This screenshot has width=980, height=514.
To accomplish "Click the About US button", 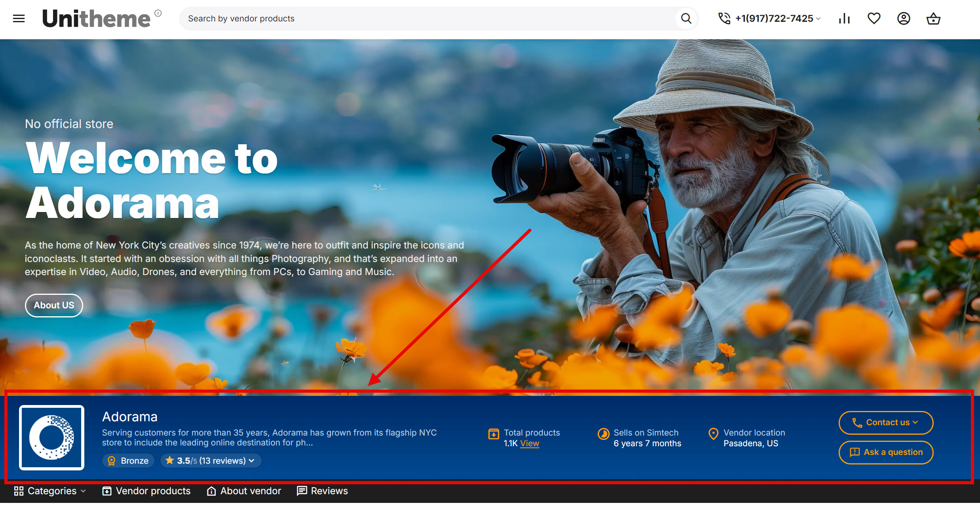I will (x=54, y=305).
